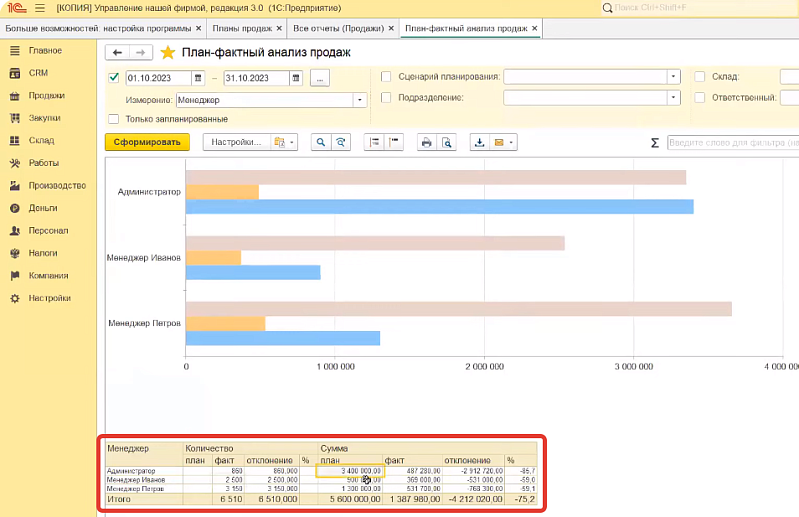This screenshot has width=799, height=517.
Task: Open Персонал section in sidebar
Action: click(x=48, y=230)
